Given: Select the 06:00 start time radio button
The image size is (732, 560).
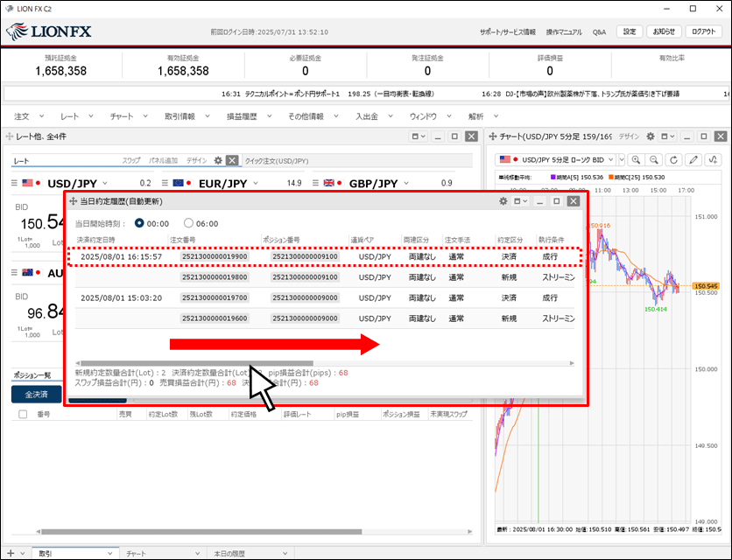Looking at the screenshot, I should point(188,223).
